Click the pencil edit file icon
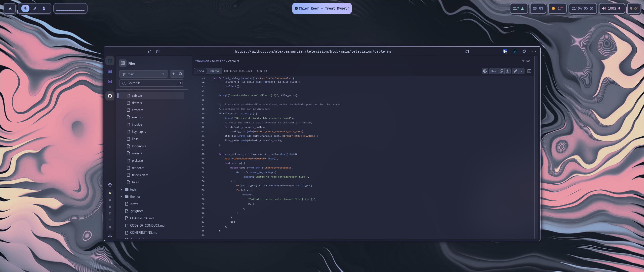 (x=515, y=71)
